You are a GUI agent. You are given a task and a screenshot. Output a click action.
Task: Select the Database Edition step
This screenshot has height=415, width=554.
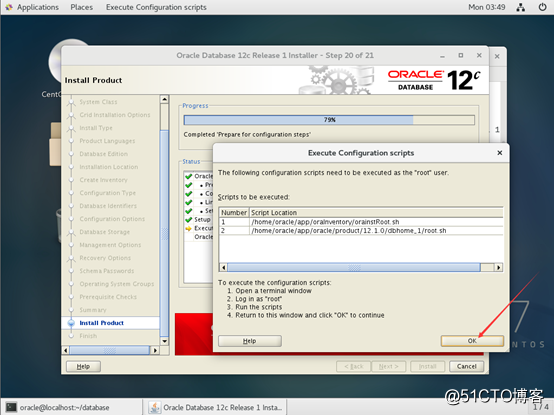pyautogui.click(x=104, y=154)
